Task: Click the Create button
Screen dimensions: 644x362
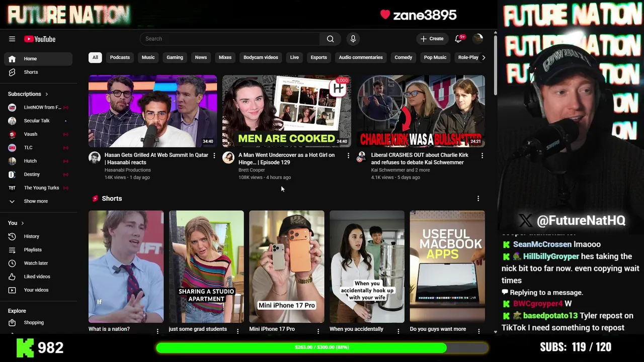Action: pyautogui.click(x=432, y=39)
